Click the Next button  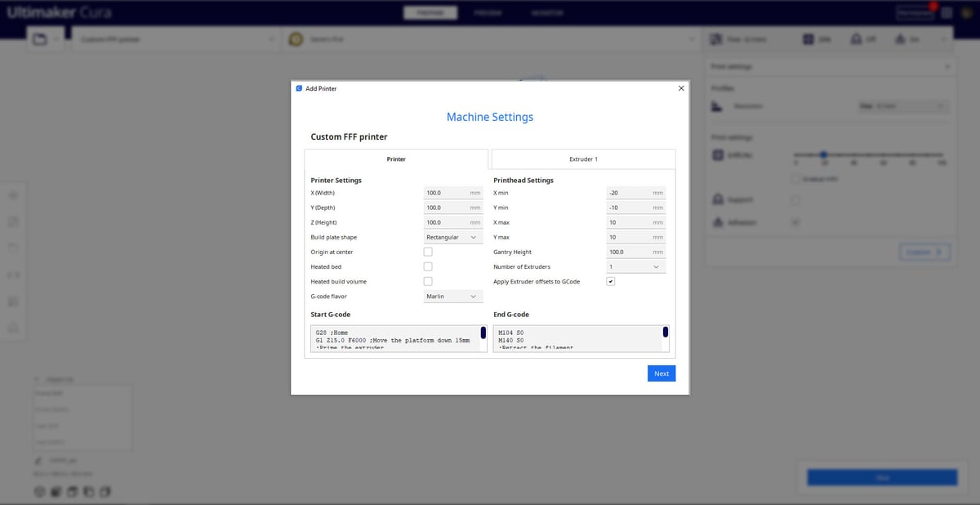pos(661,373)
